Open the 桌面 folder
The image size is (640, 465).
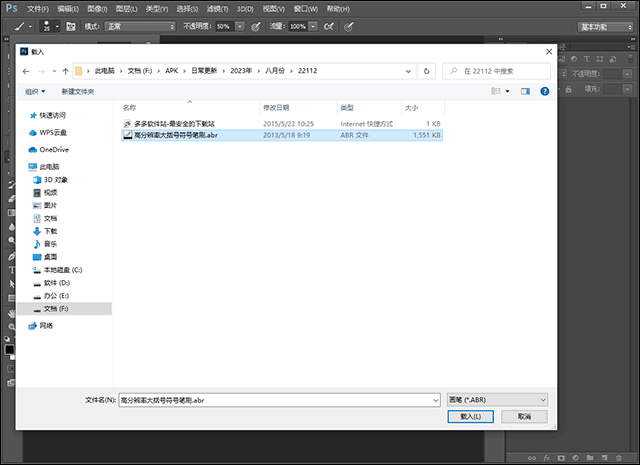coord(50,257)
